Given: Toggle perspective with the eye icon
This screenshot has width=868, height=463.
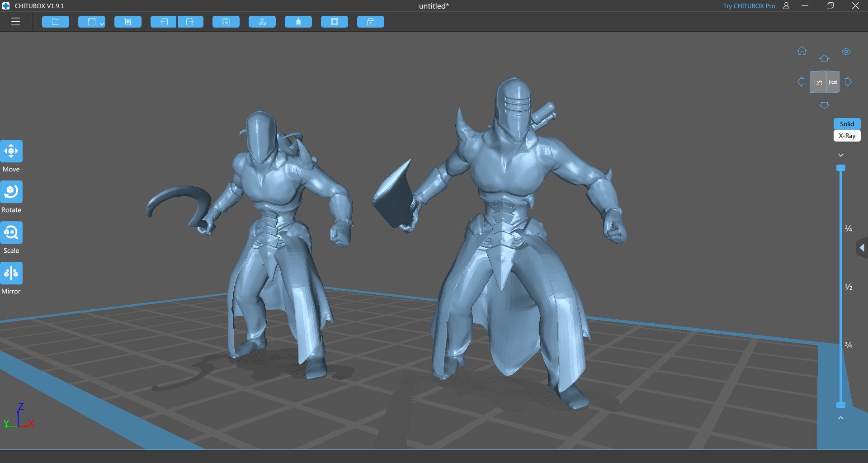Looking at the screenshot, I should [846, 52].
